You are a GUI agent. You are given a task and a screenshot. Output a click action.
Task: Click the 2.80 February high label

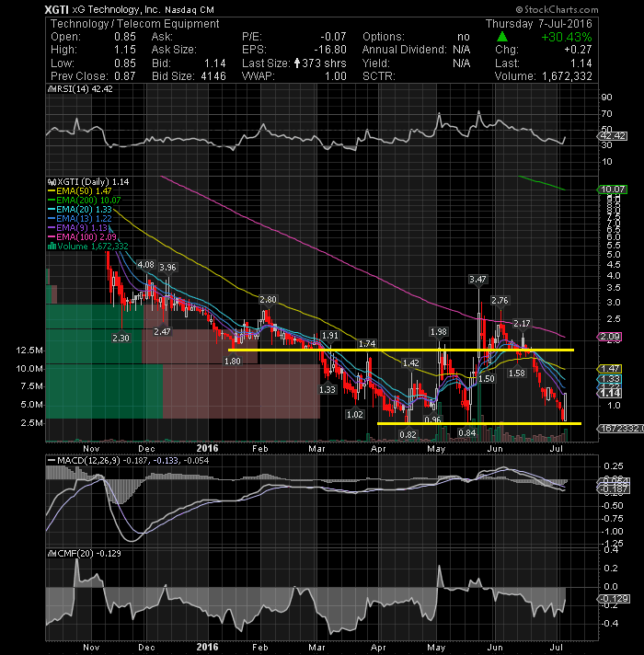coord(268,300)
